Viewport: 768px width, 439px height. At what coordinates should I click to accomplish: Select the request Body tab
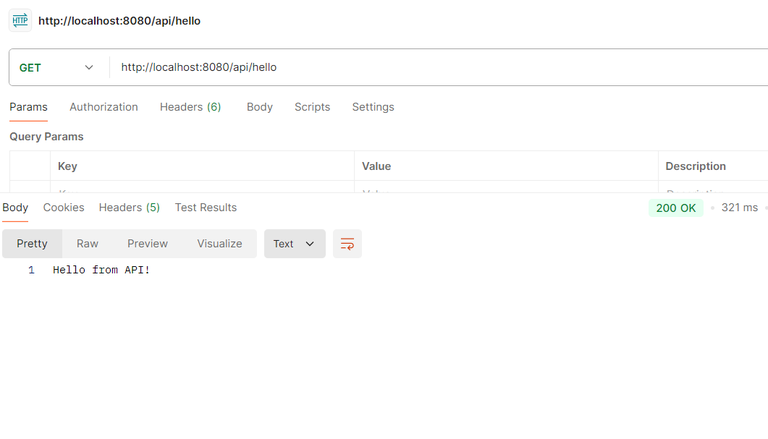point(259,107)
